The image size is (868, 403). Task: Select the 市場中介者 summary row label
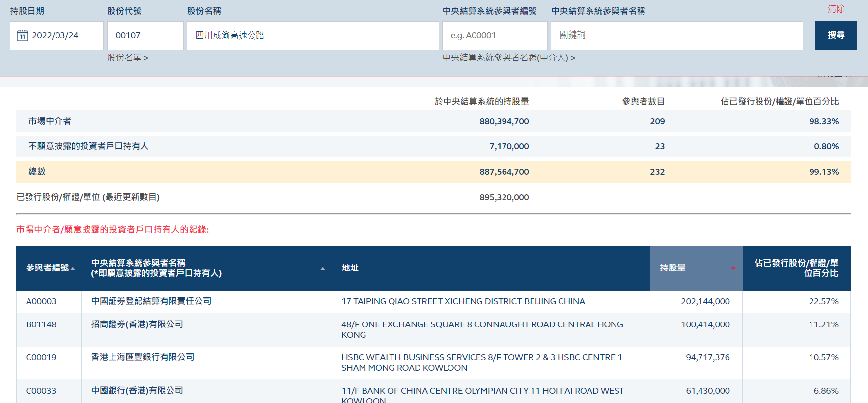(50, 121)
